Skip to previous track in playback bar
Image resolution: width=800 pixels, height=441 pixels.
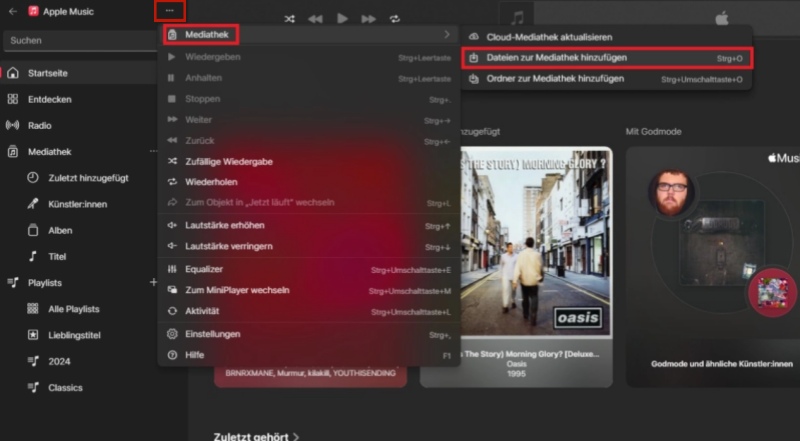pyautogui.click(x=315, y=19)
